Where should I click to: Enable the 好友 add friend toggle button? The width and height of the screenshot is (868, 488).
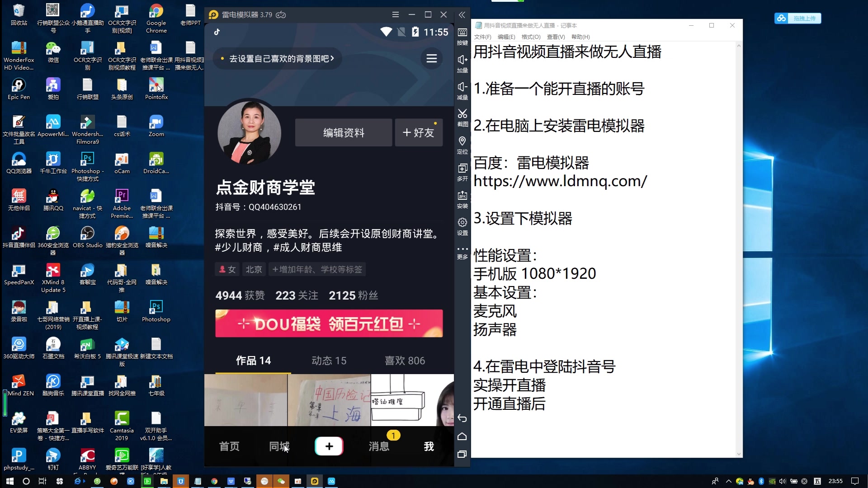coord(418,132)
